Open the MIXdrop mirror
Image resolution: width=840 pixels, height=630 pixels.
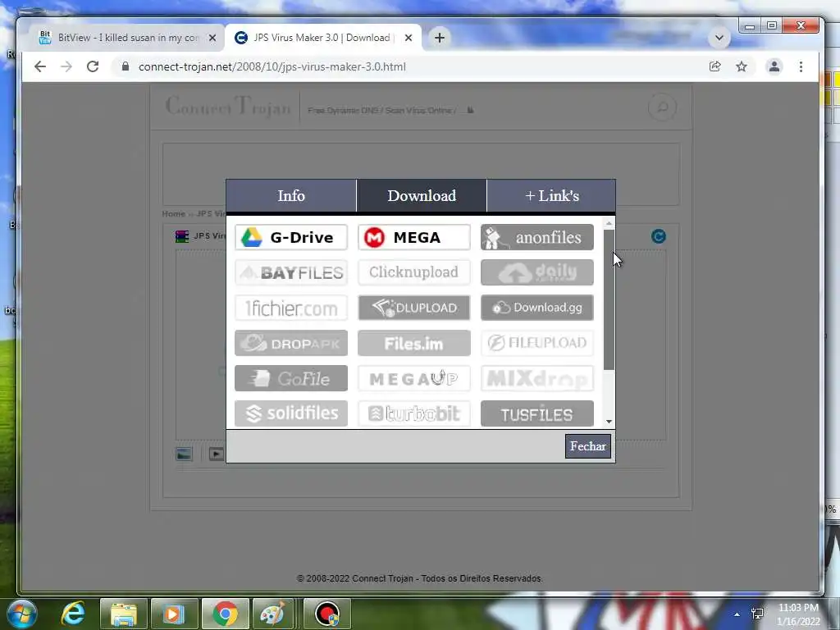click(x=536, y=378)
